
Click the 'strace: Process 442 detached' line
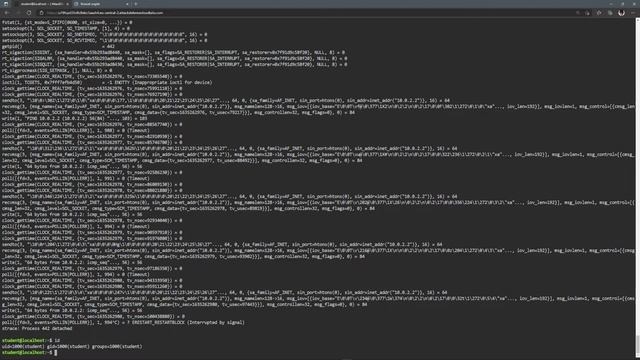click(37, 329)
